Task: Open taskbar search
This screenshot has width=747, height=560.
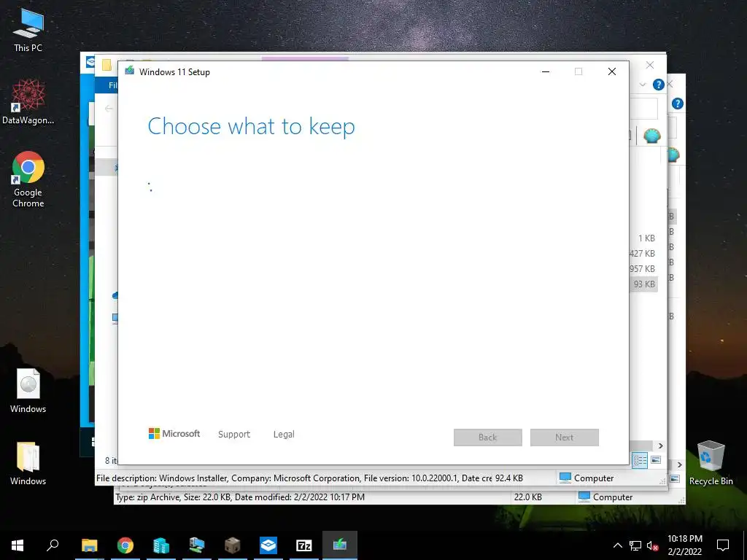Action: (x=53, y=545)
